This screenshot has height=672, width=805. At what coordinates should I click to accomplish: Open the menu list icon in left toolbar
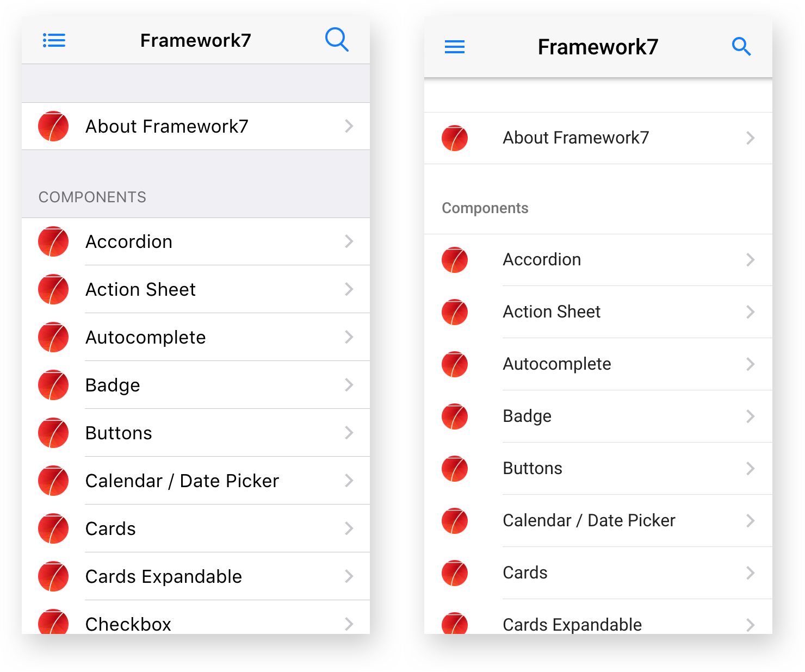[x=54, y=40]
